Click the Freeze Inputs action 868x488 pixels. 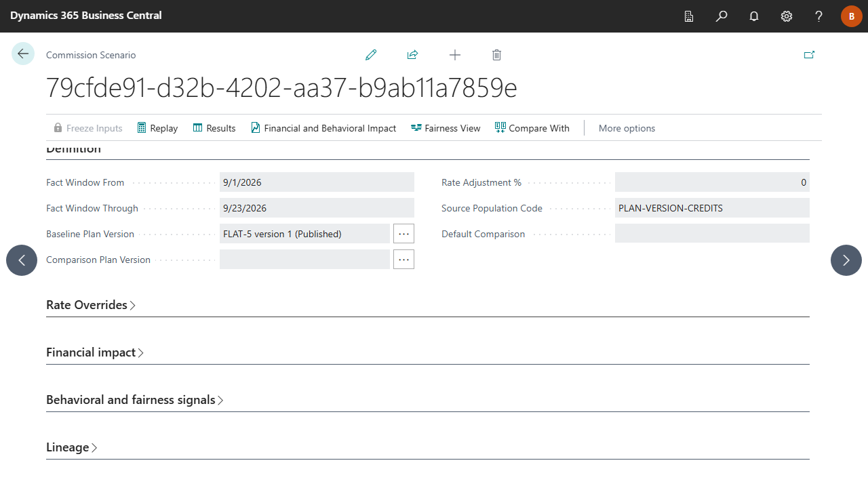point(88,128)
